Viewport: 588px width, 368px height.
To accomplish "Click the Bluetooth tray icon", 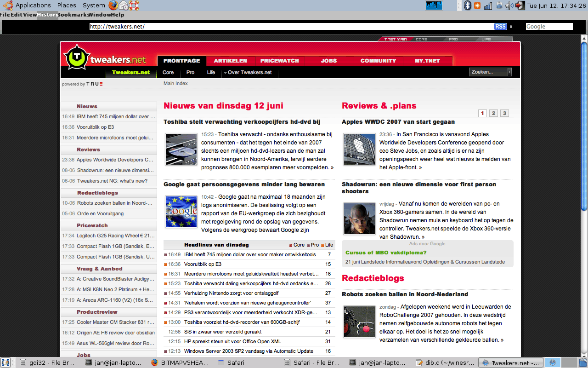I will [468, 6].
